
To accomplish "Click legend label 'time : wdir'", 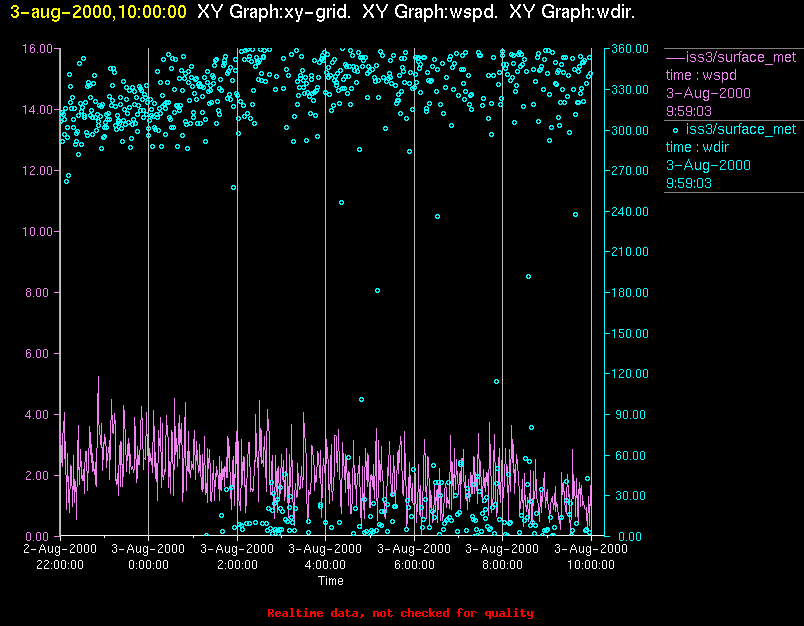I will coord(697,148).
